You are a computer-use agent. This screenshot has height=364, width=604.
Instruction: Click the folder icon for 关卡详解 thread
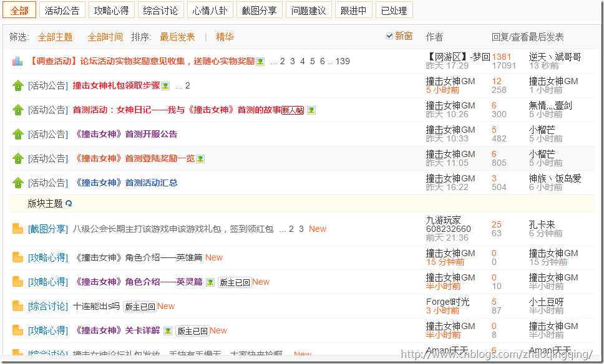click(x=17, y=330)
